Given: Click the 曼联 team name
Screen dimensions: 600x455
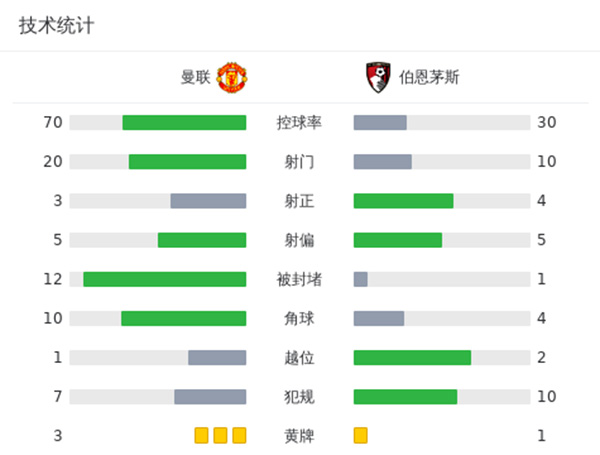Looking at the screenshot, I should pyautogui.click(x=195, y=77).
